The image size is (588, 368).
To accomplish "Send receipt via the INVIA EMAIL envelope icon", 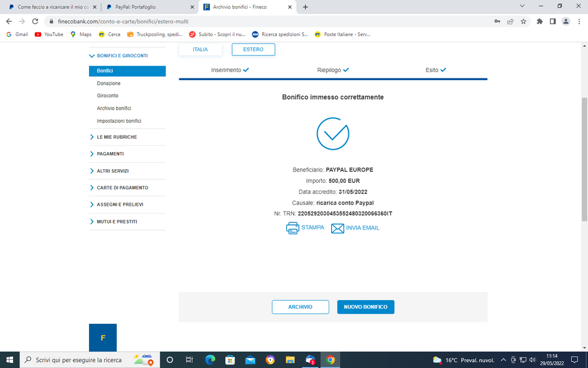I will coord(338,228).
